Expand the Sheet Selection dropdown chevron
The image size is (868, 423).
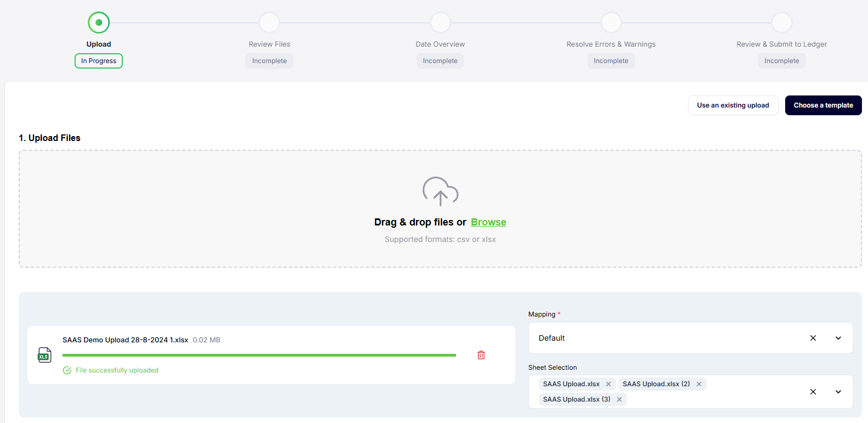click(838, 392)
